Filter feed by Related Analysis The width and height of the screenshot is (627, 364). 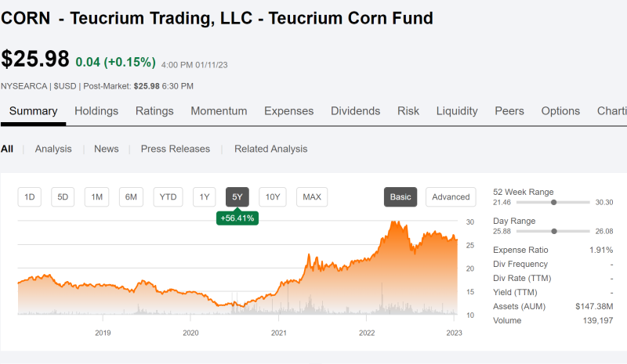(270, 149)
